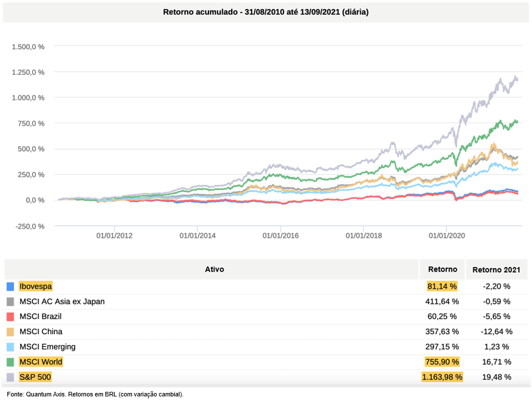Select the Ibovespa asset name
This screenshot has height=401, width=532.
point(36,287)
